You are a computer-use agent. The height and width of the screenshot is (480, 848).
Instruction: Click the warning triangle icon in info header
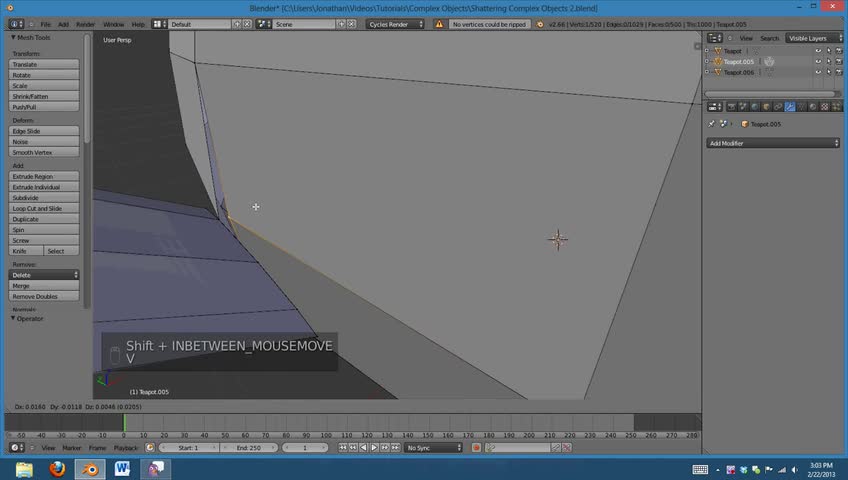439,24
